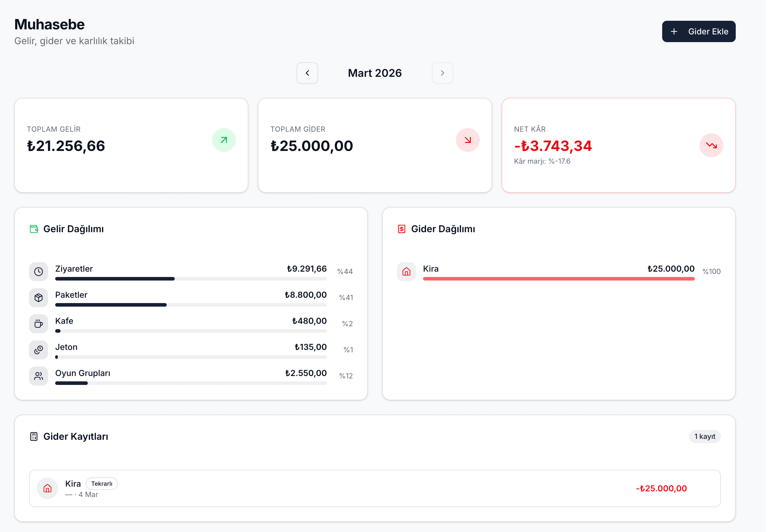Click the Tekrarlı badge on Kira record
The image size is (766, 532).
coord(102,484)
